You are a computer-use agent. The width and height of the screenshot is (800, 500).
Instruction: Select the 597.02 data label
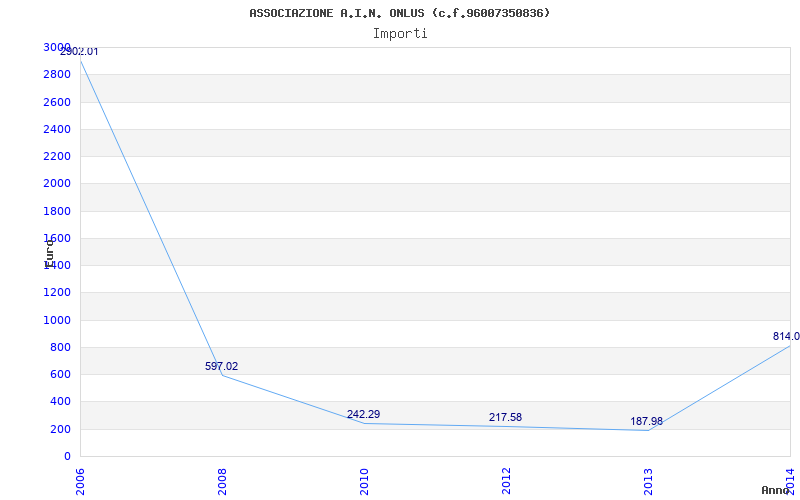click(221, 366)
